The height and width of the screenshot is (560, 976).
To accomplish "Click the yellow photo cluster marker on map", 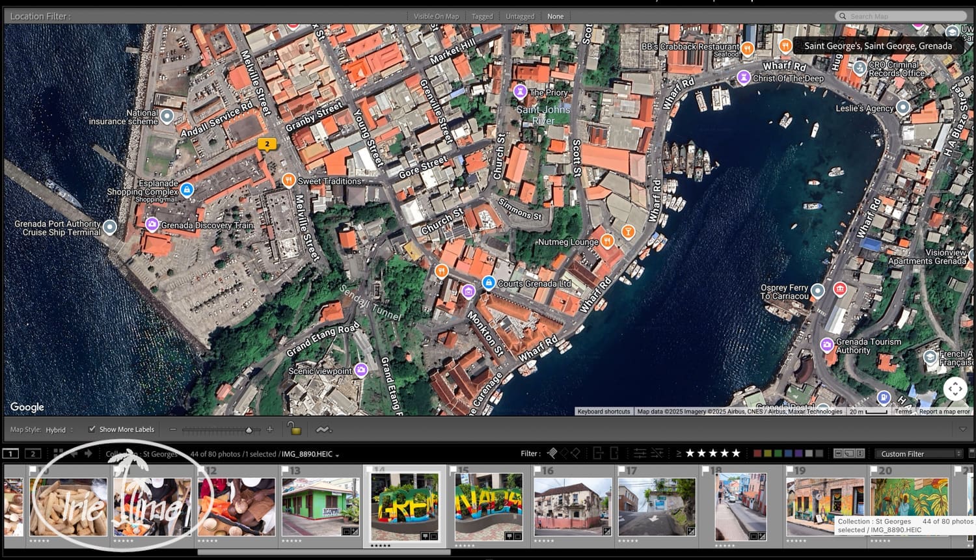I will coord(267,144).
